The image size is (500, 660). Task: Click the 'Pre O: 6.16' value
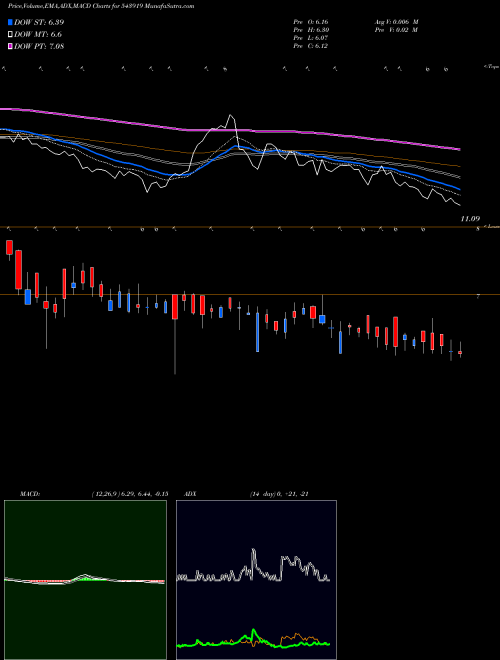tap(311, 21)
